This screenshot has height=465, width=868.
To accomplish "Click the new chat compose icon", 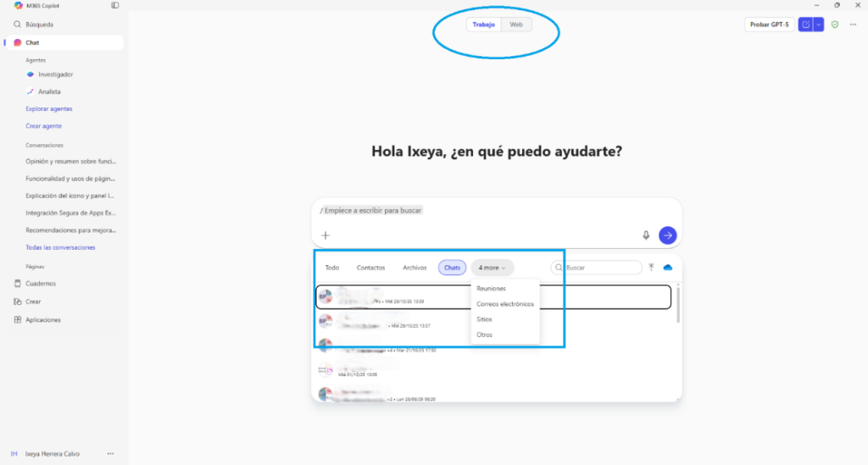I will coord(805,25).
